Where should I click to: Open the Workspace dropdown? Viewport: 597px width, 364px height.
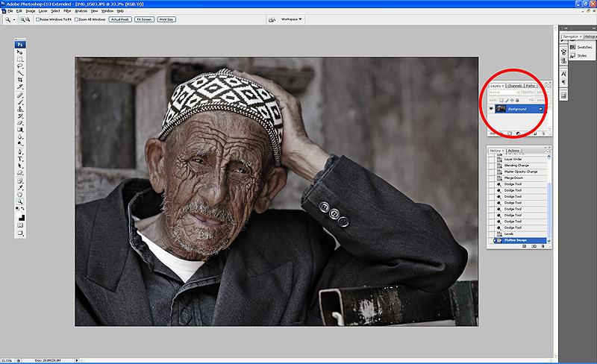click(x=291, y=19)
